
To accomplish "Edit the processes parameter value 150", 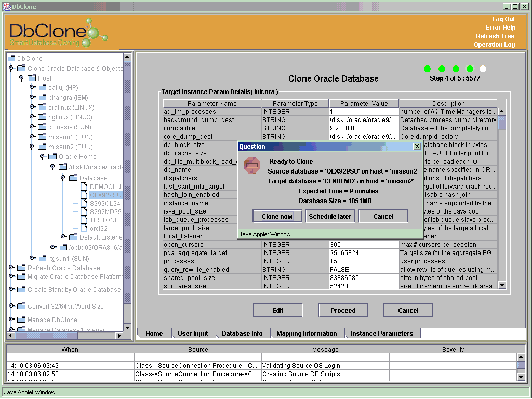I will tap(364, 261).
